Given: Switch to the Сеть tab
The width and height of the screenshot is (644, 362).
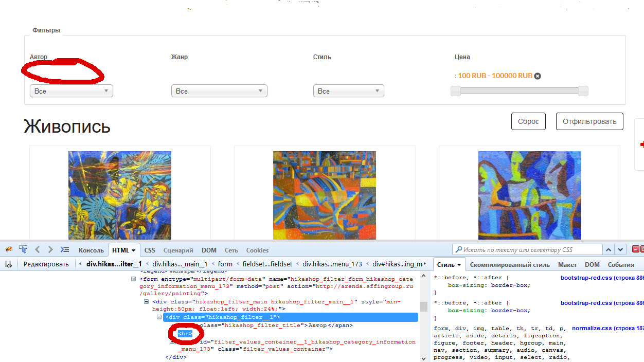Looking at the screenshot, I should 231,250.
